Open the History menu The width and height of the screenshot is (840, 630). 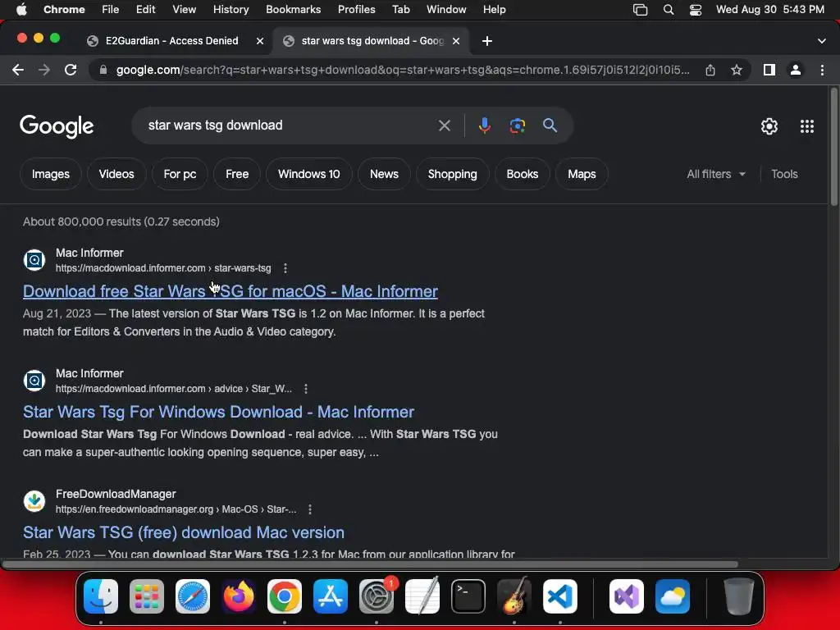click(231, 10)
